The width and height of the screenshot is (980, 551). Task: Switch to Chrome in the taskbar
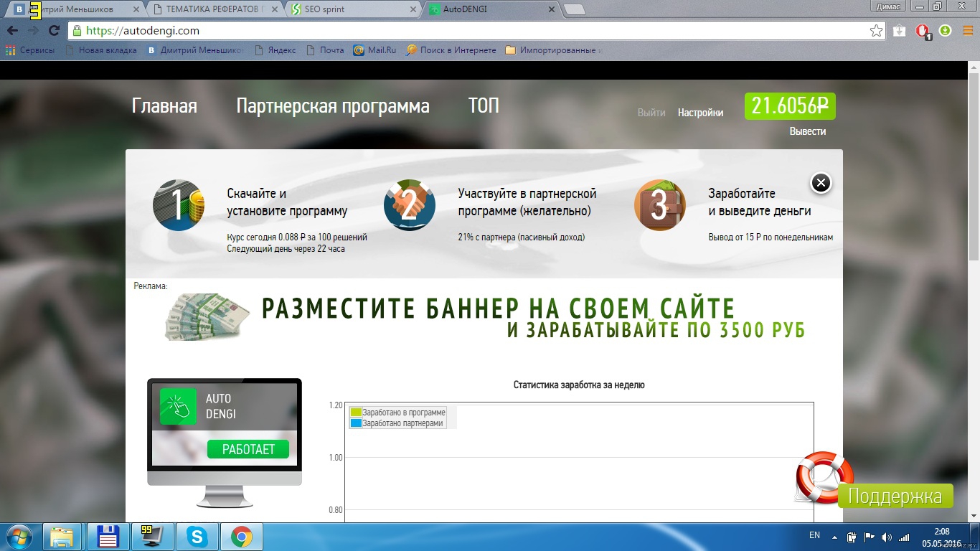click(x=242, y=537)
